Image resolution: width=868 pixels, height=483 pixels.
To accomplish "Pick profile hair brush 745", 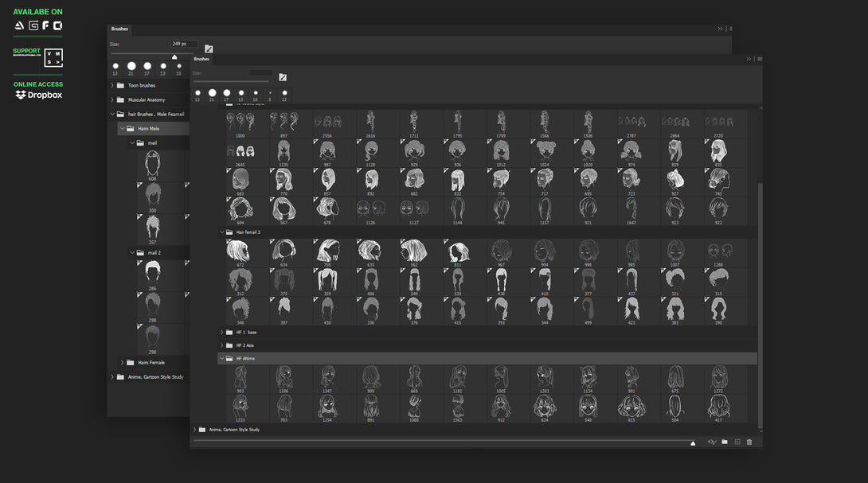I will (718, 182).
